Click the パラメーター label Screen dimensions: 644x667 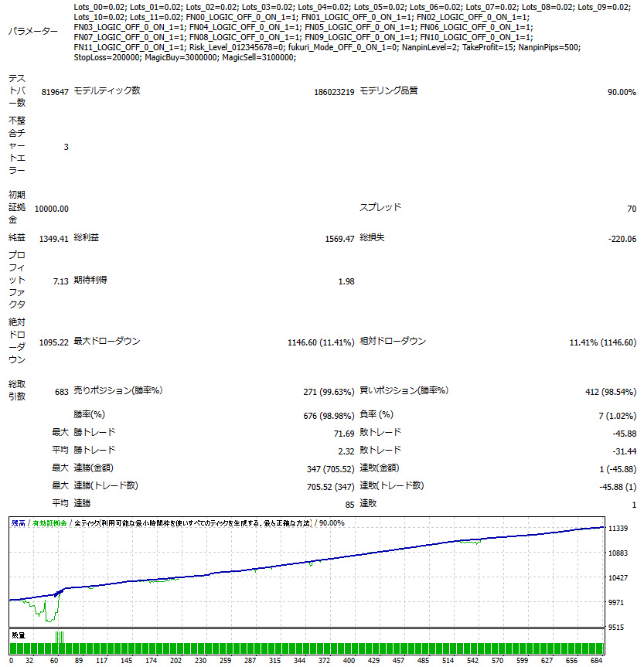[32, 32]
